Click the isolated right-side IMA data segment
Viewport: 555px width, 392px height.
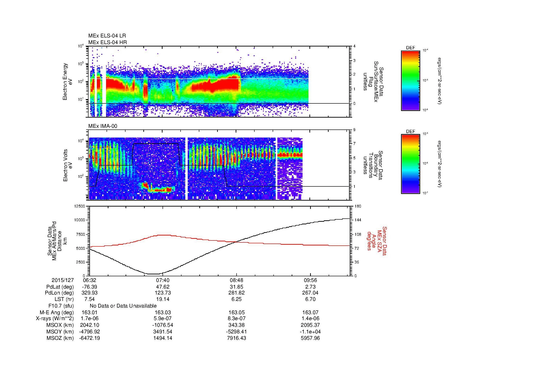290,169
